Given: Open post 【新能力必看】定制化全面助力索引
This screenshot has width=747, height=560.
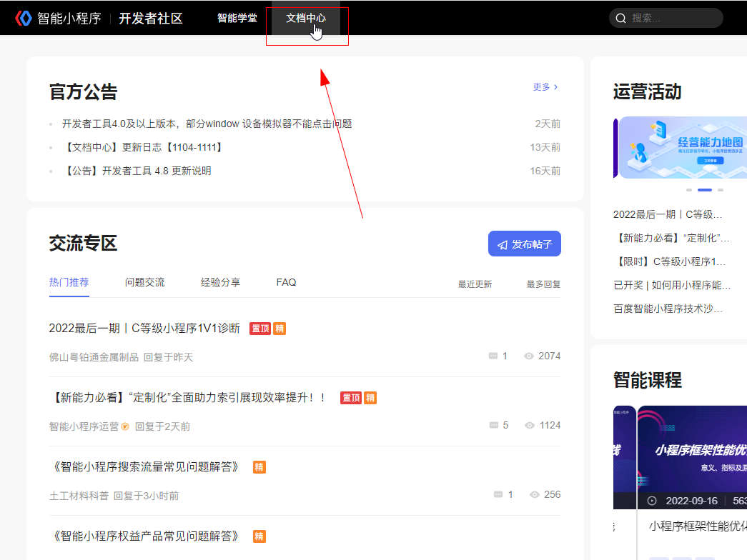Looking at the screenshot, I should pyautogui.click(x=188, y=397).
